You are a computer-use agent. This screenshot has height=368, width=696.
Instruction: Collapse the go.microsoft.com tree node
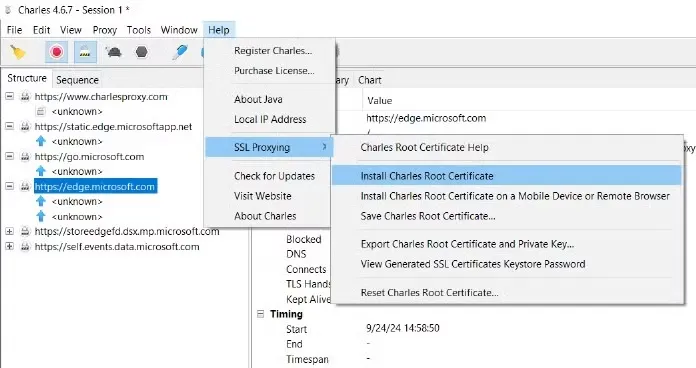9,156
